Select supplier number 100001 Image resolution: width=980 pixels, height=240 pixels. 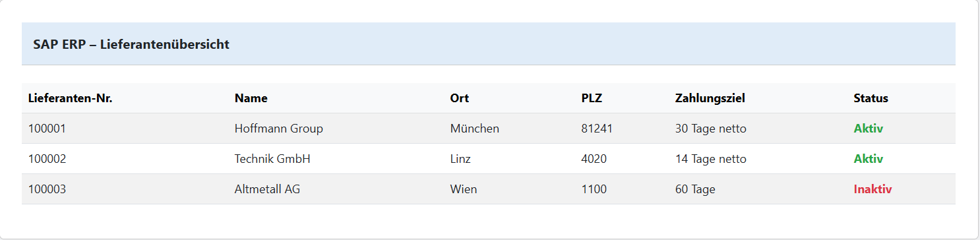tap(47, 129)
